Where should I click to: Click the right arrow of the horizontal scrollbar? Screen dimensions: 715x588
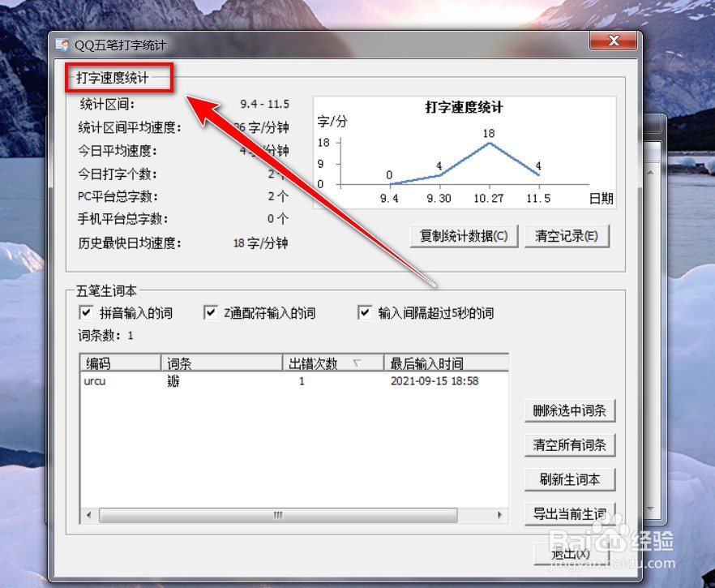coord(501,515)
